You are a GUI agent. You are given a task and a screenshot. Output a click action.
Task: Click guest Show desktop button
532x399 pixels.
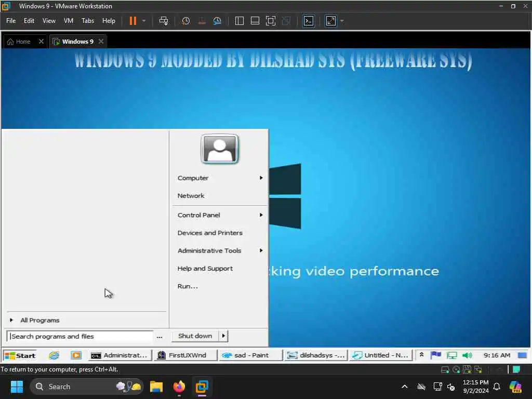(x=522, y=355)
